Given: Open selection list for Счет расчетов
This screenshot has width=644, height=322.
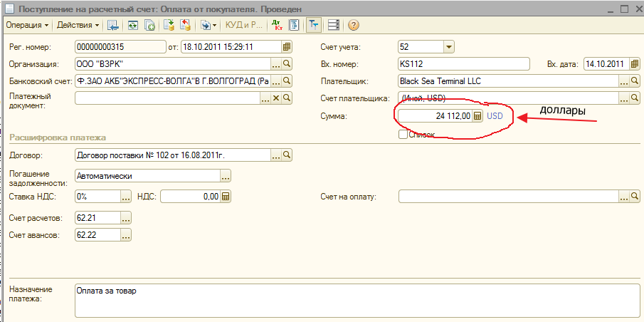Looking at the screenshot, I should coord(126,218).
